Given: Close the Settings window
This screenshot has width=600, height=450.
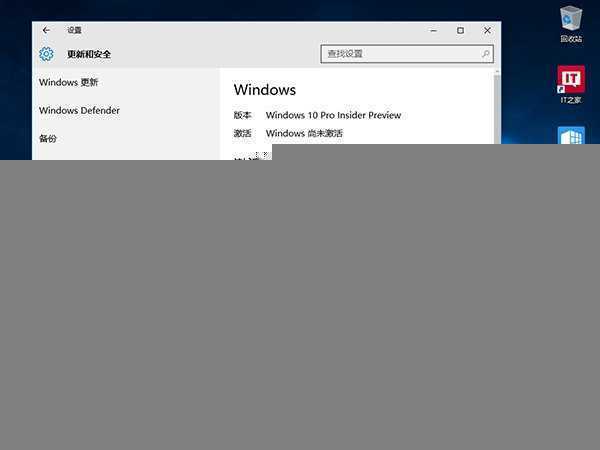Looking at the screenshot, I should [487, 31].
